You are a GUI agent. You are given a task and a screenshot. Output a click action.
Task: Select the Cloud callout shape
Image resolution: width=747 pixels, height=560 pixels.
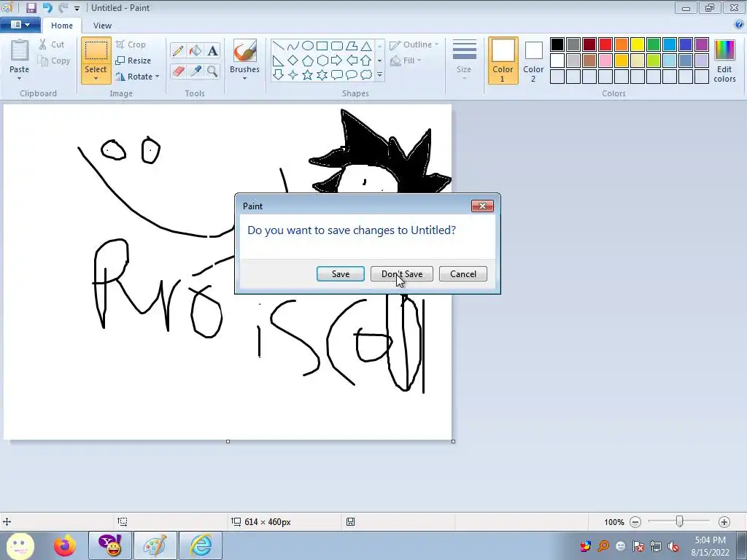(366, 75)
